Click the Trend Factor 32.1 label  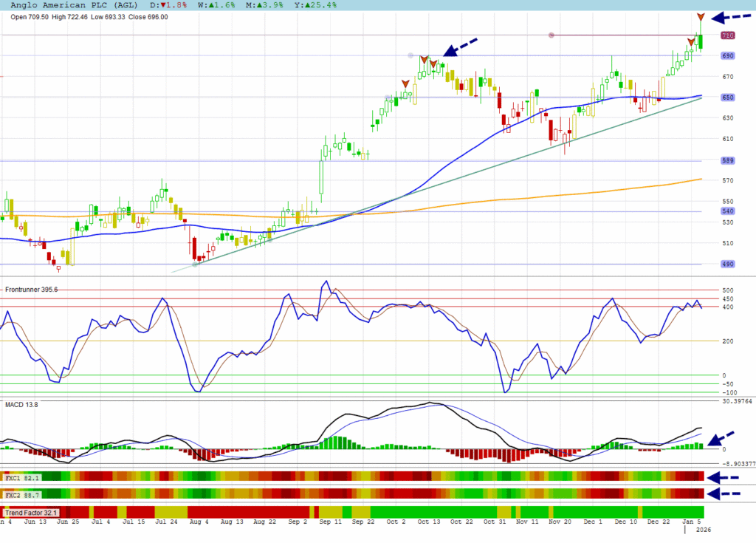click(x=31, y=512)
